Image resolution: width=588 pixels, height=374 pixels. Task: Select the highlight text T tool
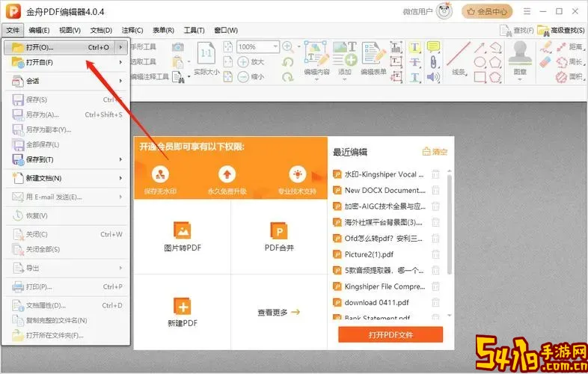[x=414, y=47]
